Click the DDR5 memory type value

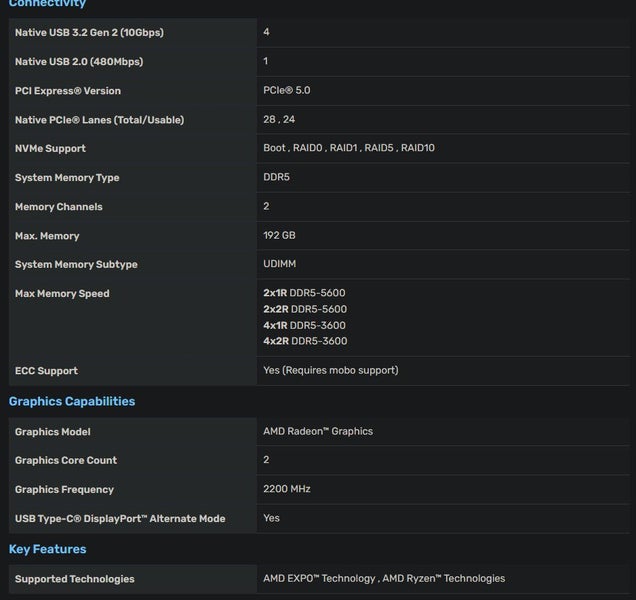(277, 177)
